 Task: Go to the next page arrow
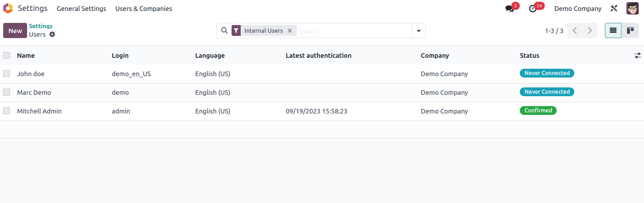pyautogui.click(x=590, y=31)
